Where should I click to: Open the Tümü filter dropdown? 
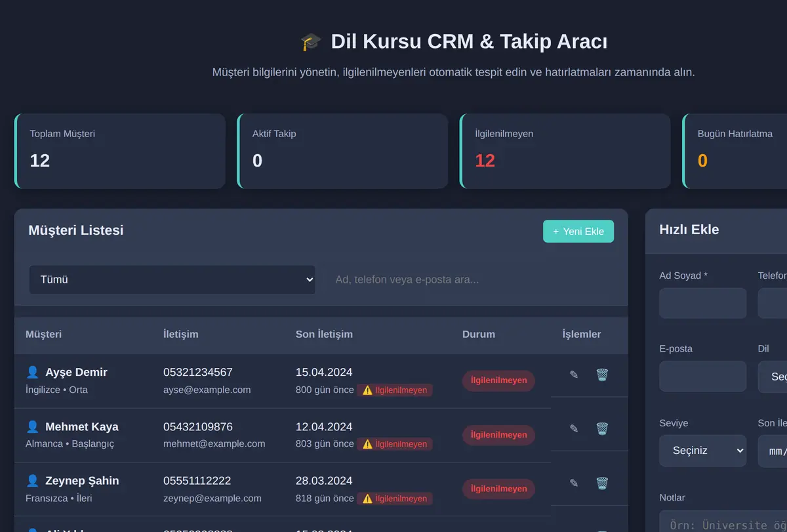click(172, 279)
